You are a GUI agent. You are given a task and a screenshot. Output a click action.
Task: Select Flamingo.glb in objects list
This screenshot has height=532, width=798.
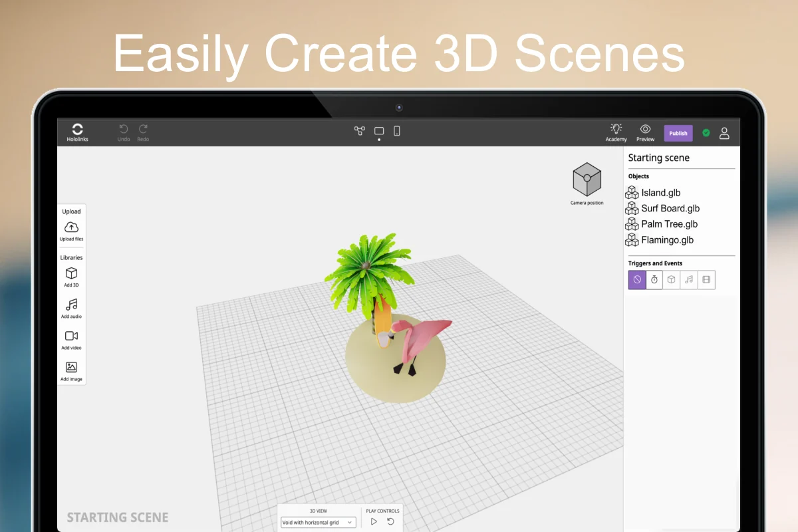tap(667, 240)
